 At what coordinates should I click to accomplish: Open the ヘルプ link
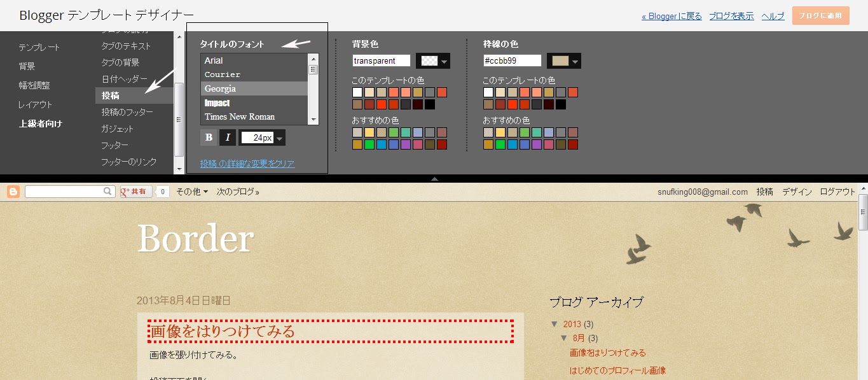[773, 17]
